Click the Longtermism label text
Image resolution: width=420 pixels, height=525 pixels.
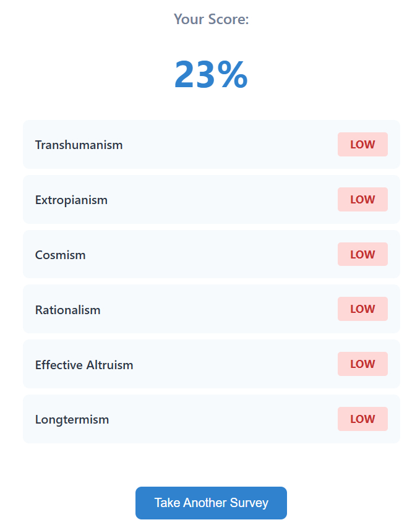(x=72, y=419)
